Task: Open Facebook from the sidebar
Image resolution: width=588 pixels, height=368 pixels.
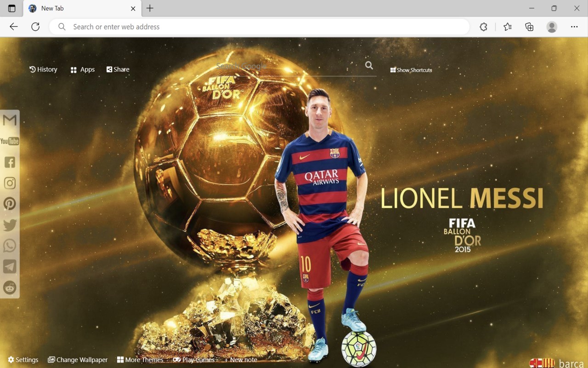Action: (x=10, y=162)
